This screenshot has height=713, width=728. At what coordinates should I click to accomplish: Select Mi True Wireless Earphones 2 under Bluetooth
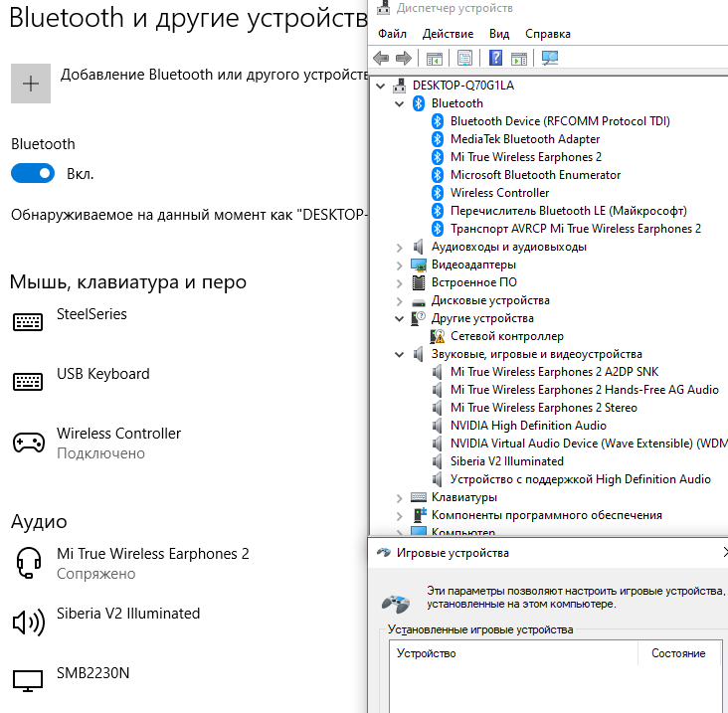[x=525, y=157]
